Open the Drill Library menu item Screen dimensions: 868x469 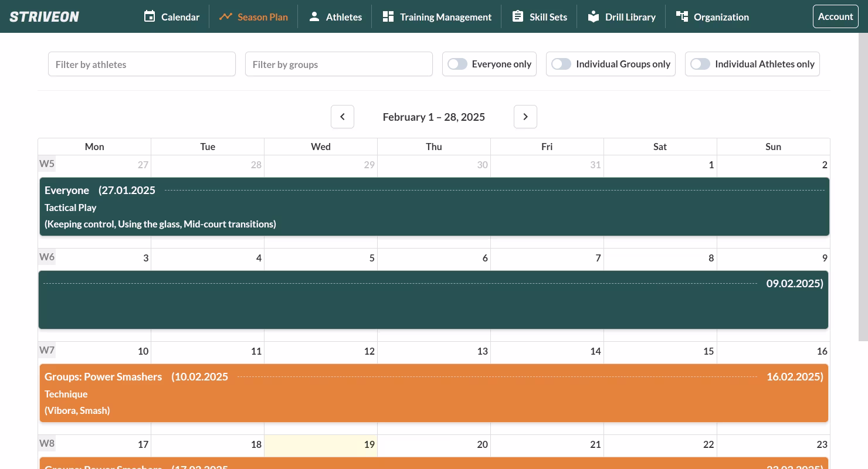click(x=630, y=17)
